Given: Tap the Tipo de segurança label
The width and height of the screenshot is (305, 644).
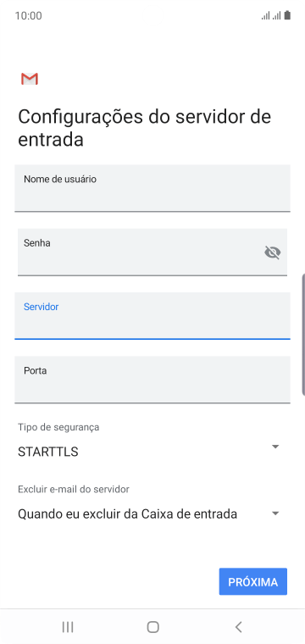Looking at the screenshot, I should click(x=58, y=427).
